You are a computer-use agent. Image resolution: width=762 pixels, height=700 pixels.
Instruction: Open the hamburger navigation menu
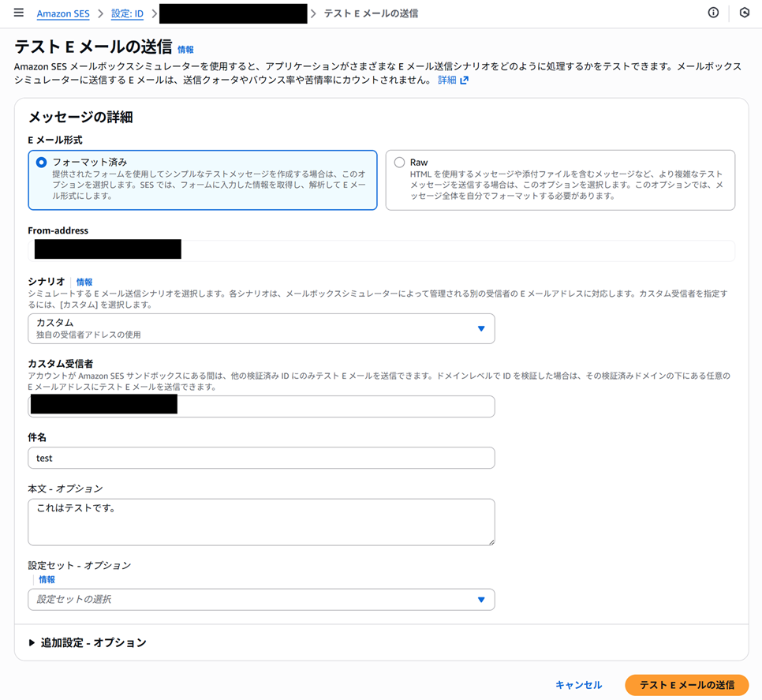pyautogui.click(x=19, y=13)
